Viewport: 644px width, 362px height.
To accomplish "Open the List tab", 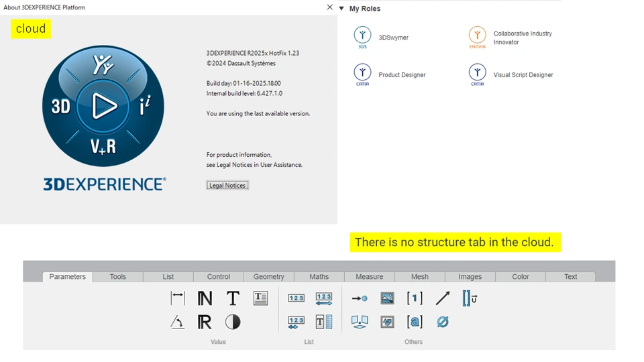I will pos(168,277).
